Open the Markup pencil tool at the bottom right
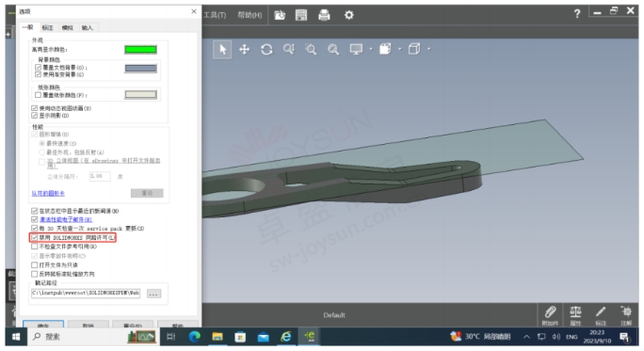Viewport: 644px width, 351px height. point(601,315)
